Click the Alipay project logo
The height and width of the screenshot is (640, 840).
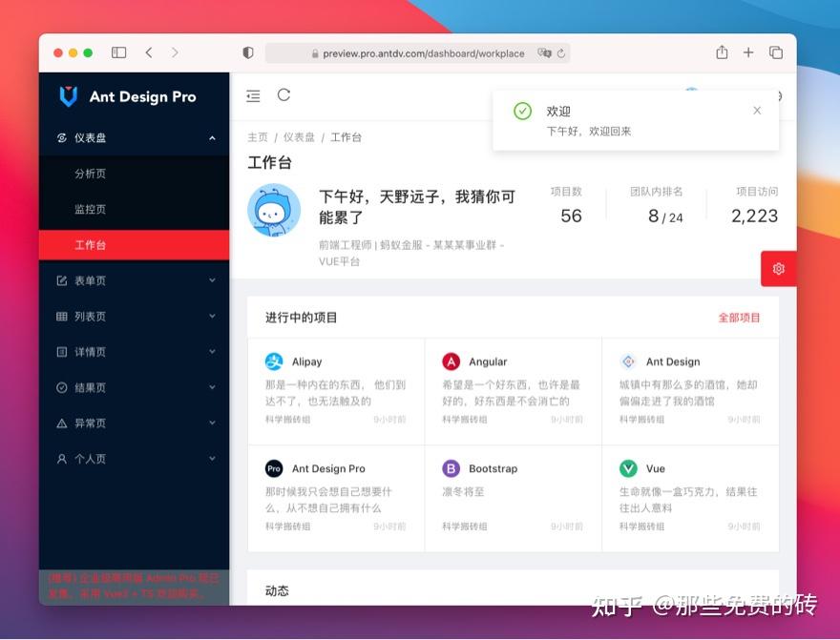(x=275, y=362)
